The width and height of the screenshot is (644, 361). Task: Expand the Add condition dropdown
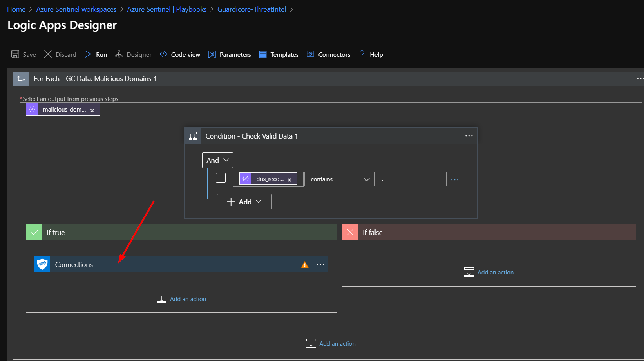[x=244, y=202]
